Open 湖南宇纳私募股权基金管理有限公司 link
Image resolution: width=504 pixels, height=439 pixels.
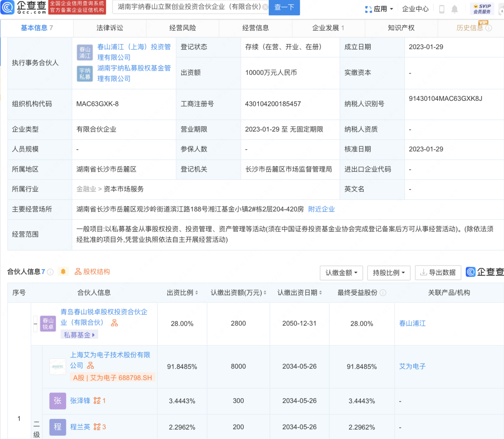(134, 73)
